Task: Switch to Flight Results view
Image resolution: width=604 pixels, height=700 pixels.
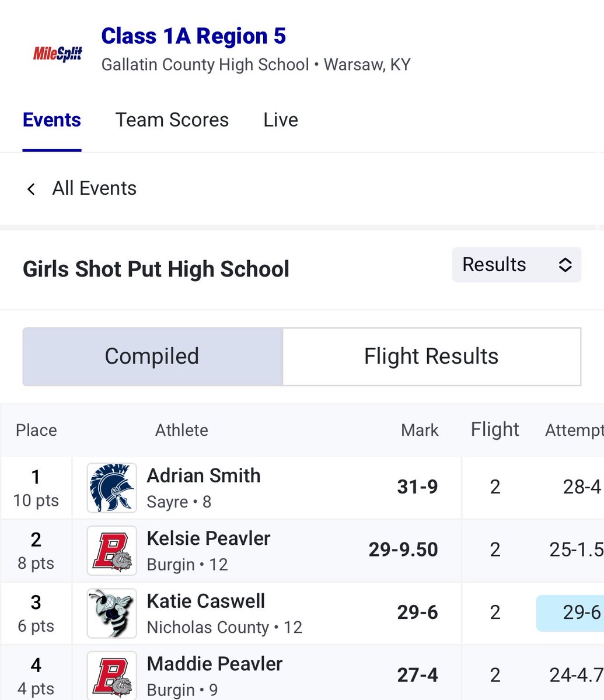Action: point(432,356)
